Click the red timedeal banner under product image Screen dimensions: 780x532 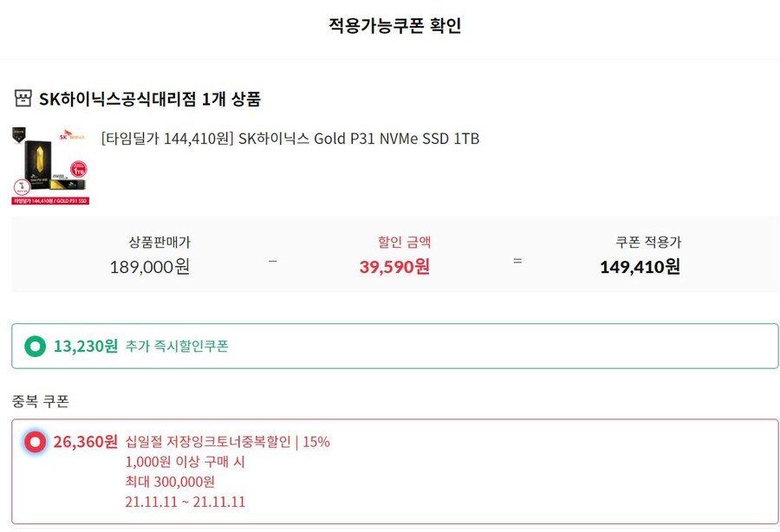pyautogui.click(x=50, y=201)
